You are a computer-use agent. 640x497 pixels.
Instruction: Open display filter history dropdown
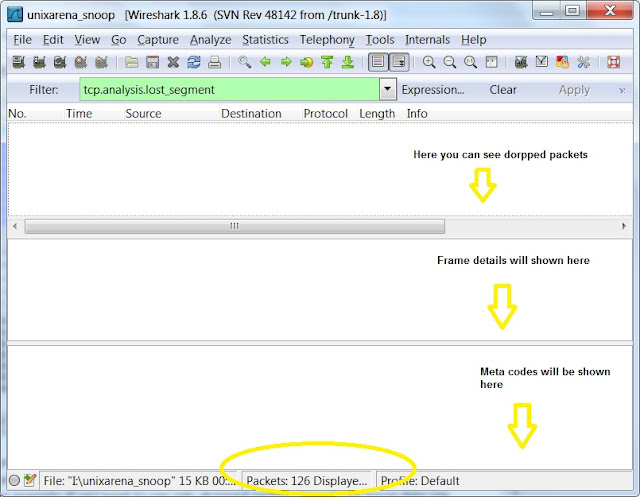coord(387,89)
